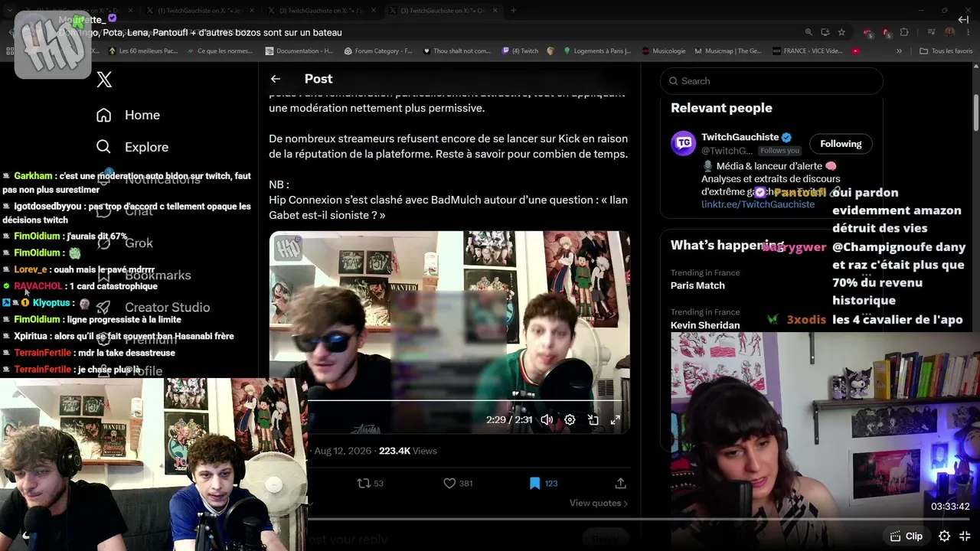The height and width of the screenshot is (551, 980).
Task: Collapse the stream side panel arrow
Action: (963, 20)
